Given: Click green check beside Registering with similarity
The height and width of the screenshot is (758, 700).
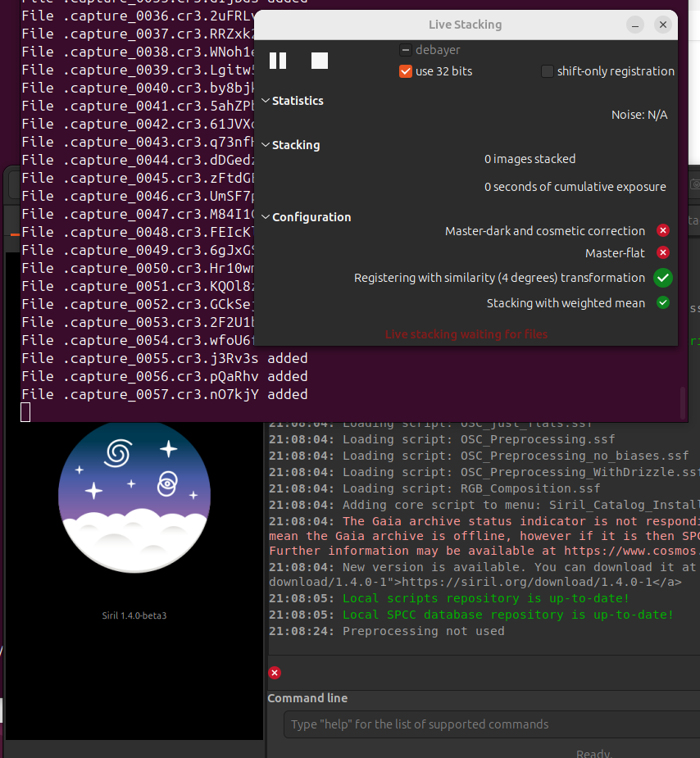Looking at the screenshot, I should tap(663, 278).
